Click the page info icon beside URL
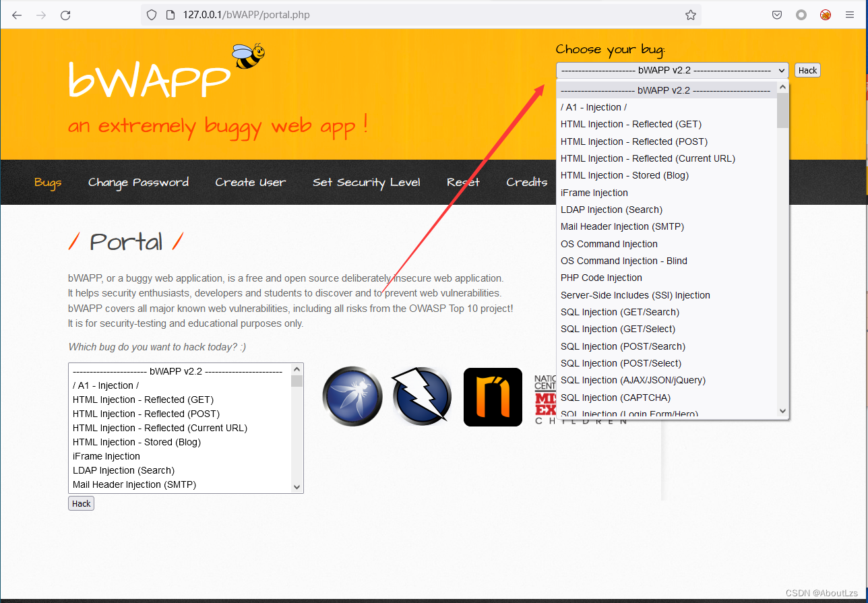This screenshot has width=868, height=603. click(170, 15)
